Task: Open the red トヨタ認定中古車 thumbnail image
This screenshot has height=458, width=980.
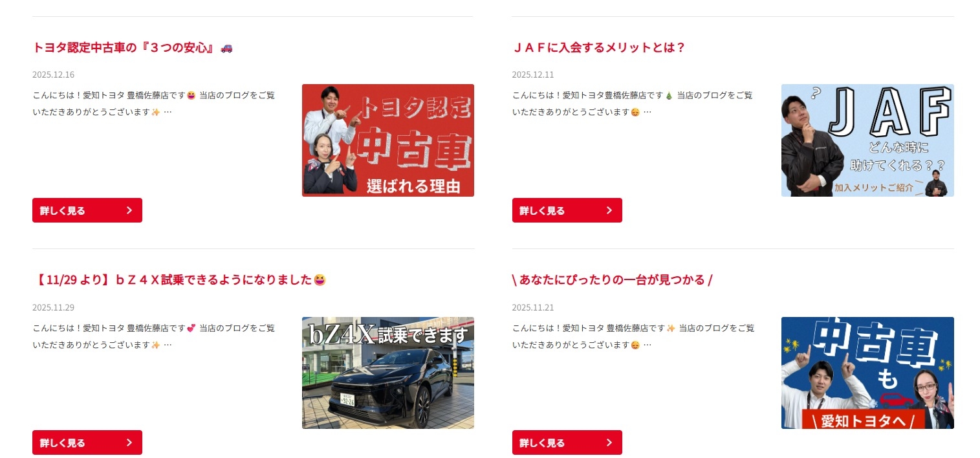Action: [388, 140]
